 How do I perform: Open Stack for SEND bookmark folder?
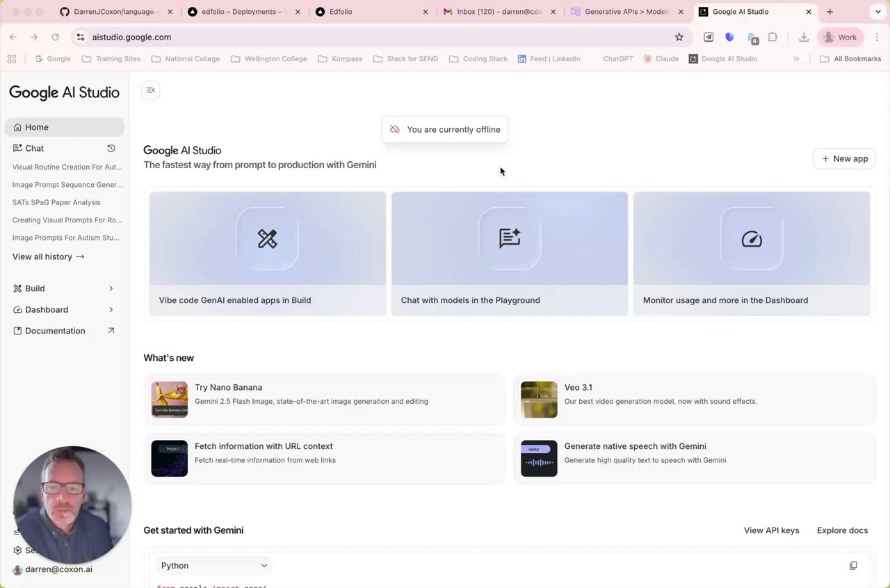405,59
